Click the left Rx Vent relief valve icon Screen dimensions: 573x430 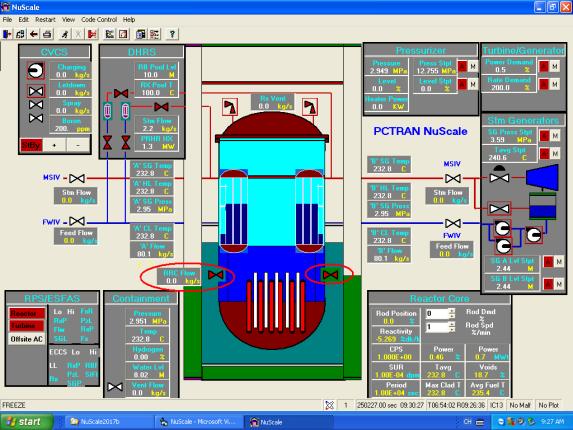(230, 107)
